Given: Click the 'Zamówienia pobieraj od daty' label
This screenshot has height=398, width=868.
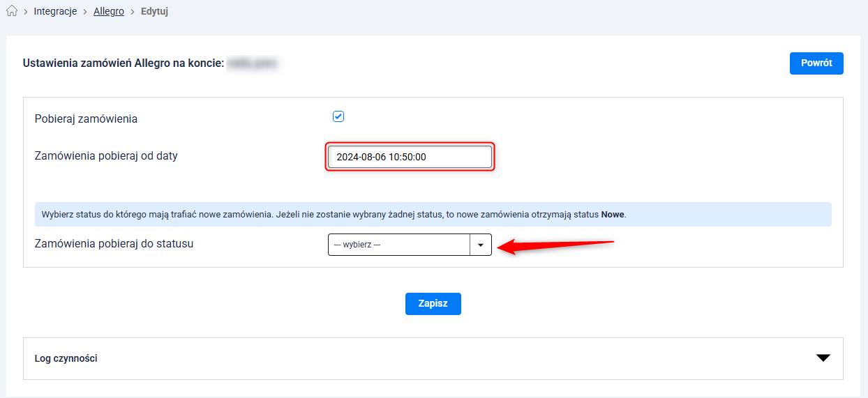Looking at the screenshot, I should coord(106,156).
